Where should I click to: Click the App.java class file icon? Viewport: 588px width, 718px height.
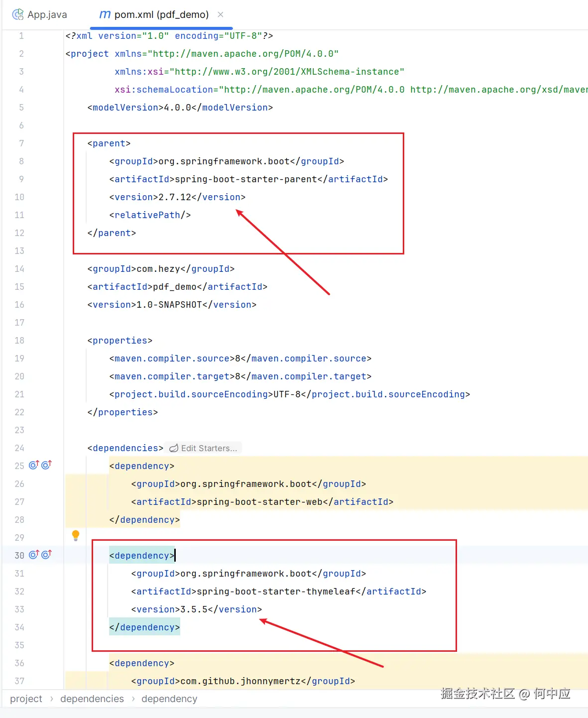click(18, 14)
